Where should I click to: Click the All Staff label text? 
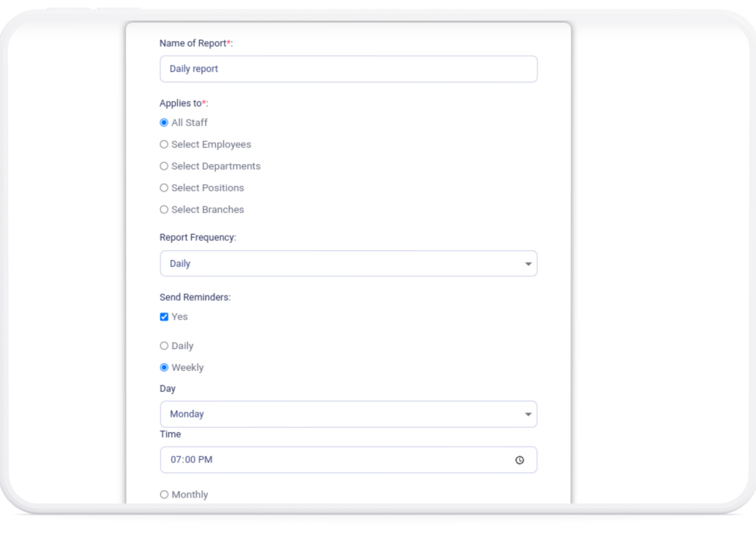189,123
